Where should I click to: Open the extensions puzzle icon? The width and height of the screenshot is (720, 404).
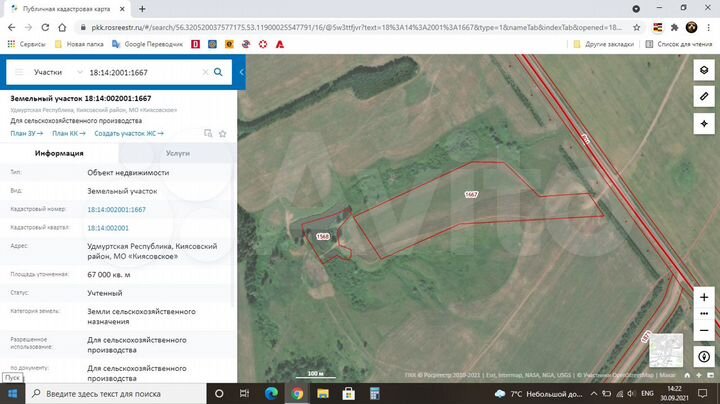(675, 28)
